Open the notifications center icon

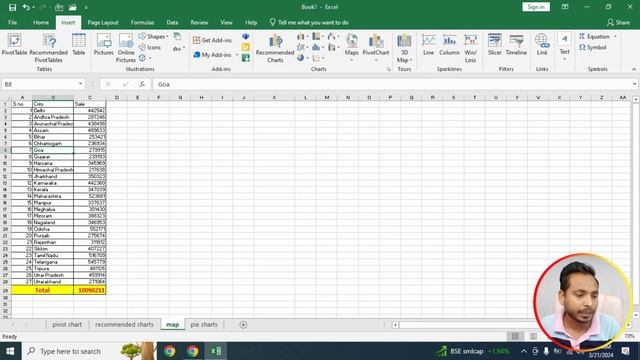(x=625, y=351)
